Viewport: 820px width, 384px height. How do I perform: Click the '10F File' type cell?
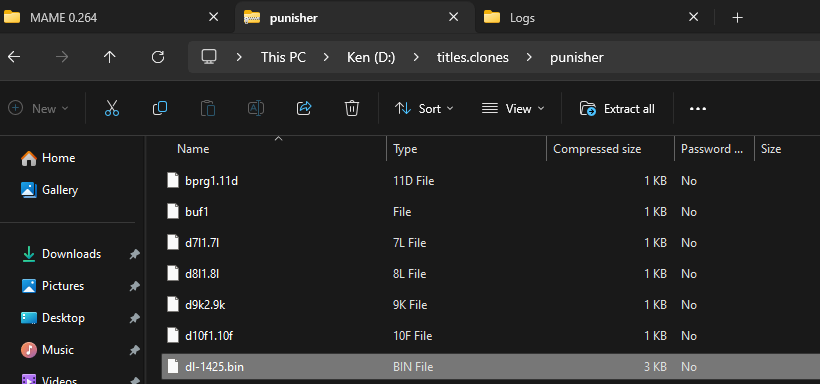[412, 336]
